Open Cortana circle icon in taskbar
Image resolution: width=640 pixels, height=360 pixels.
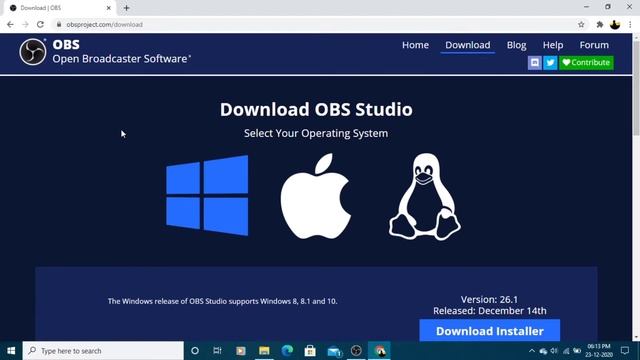coord(195,351)
